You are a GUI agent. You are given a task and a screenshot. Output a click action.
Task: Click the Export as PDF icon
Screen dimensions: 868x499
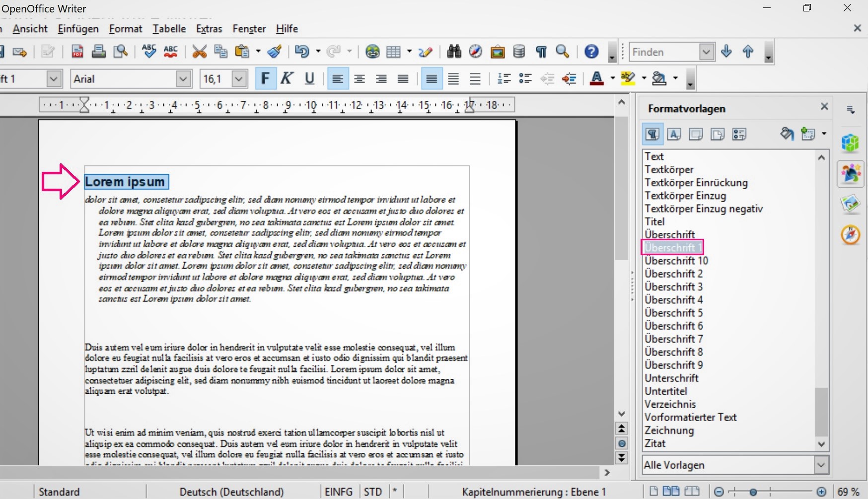(x=77, y=52)
